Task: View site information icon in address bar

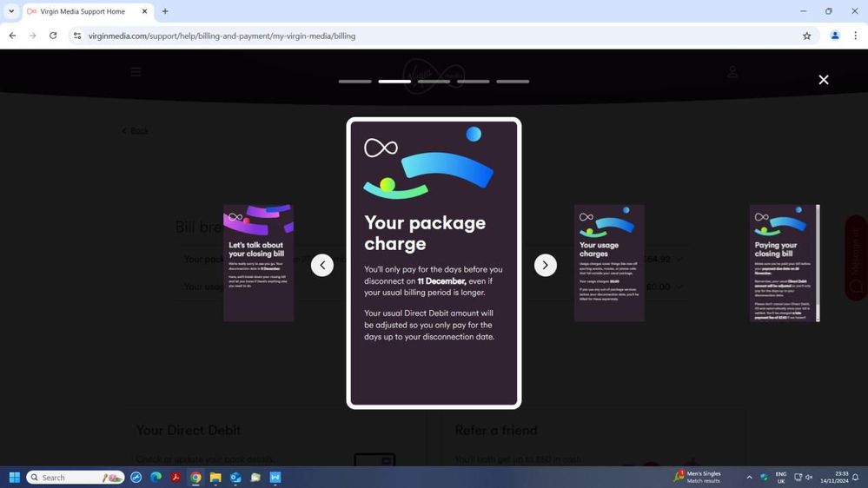Action: (x=77, y=36)
